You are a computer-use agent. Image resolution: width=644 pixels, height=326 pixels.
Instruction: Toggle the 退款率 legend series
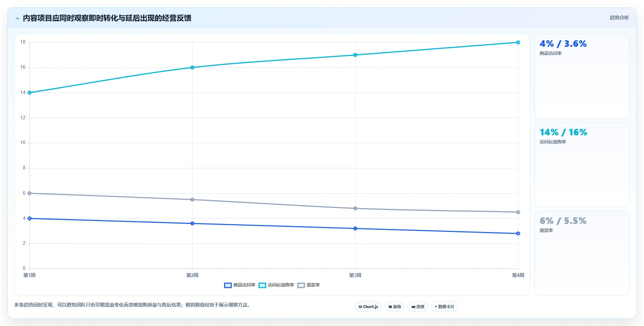(309, 285)
